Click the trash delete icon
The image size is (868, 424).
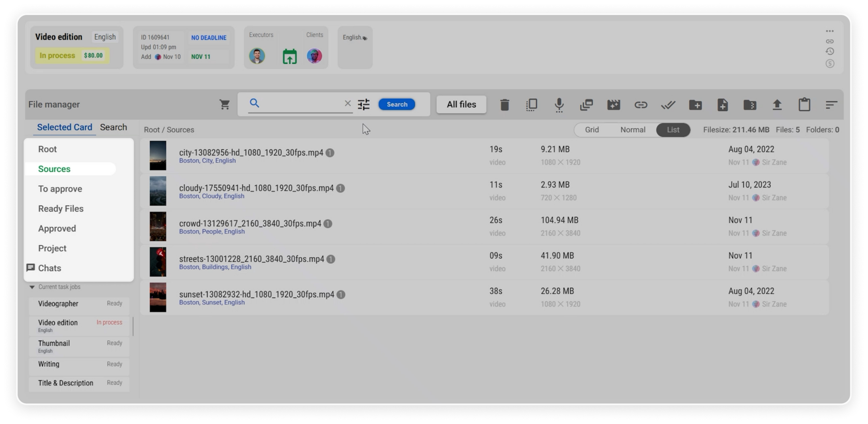505,105
